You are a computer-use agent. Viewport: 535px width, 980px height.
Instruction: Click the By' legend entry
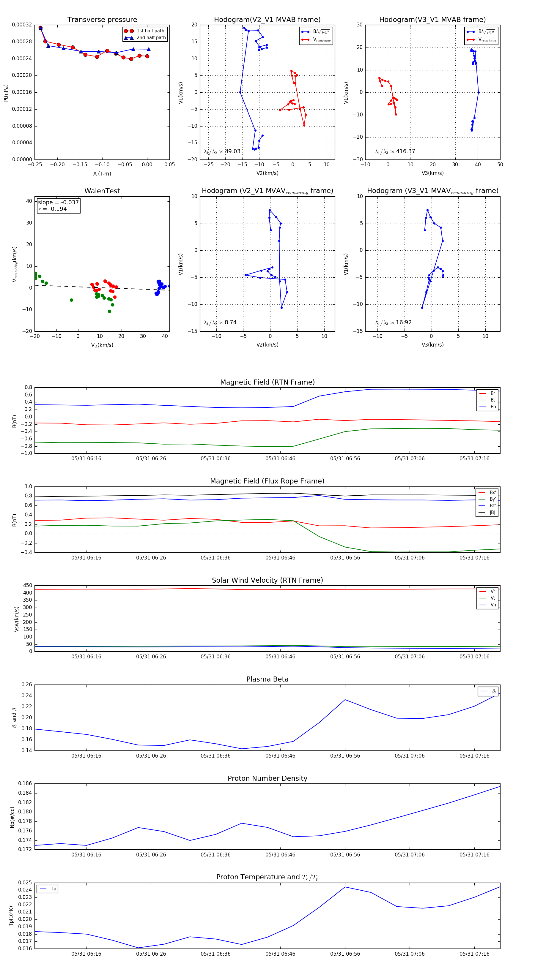pos(487,499)
